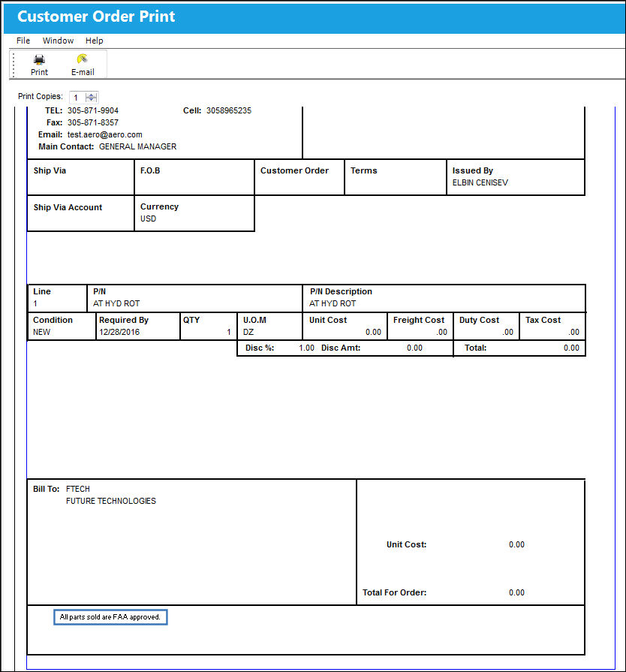Image resolution: width=626 pixels, height=672 pixels.
Task: Click the 'Freight Cost' column header
Action: [x=419, y=320]
